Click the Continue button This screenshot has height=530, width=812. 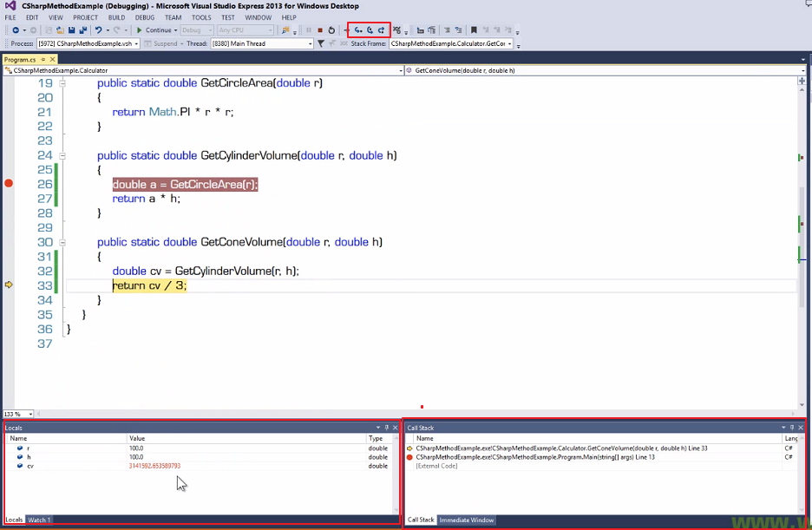(154, 30)
